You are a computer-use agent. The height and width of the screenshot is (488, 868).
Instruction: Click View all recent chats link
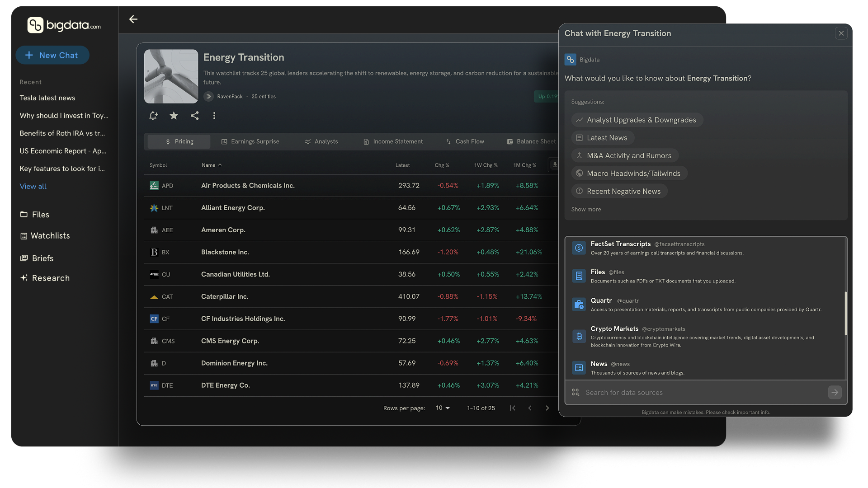(x=33, y=186)
